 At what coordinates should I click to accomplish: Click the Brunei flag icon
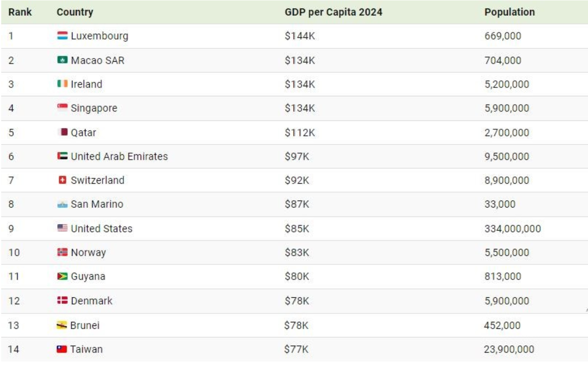click(x=61, y=325)
